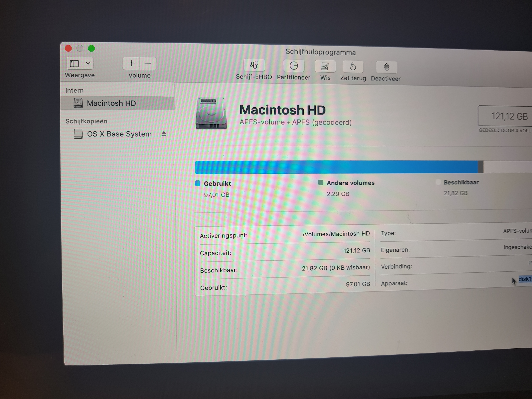Open the Schijf-EHBO first aid tool

tap(254, 65)
